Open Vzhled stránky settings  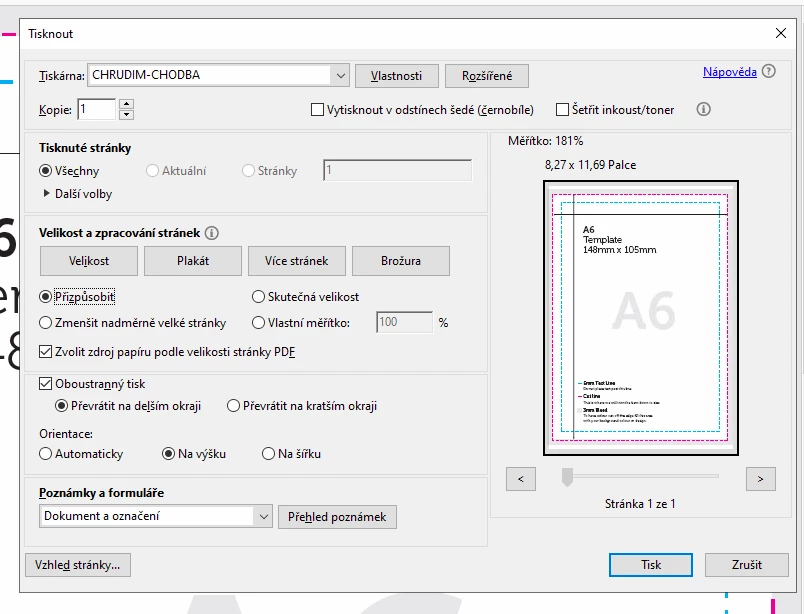tap(77, 565)
